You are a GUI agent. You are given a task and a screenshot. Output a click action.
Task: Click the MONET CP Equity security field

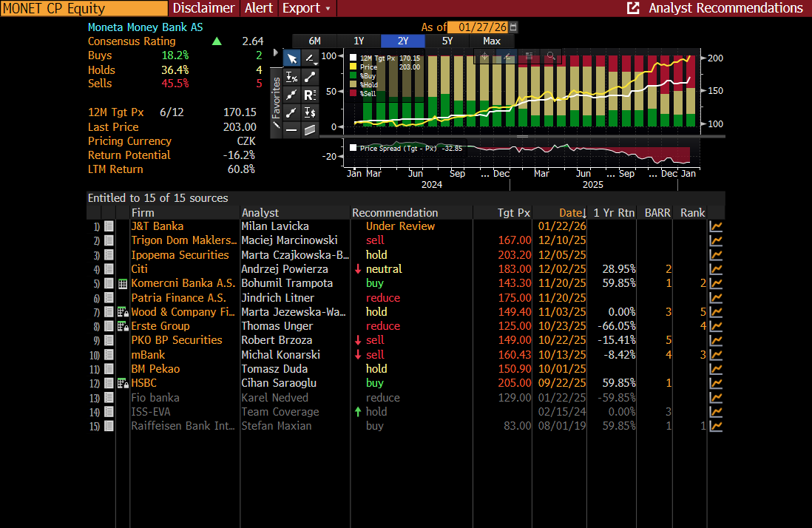coord(84,8)
